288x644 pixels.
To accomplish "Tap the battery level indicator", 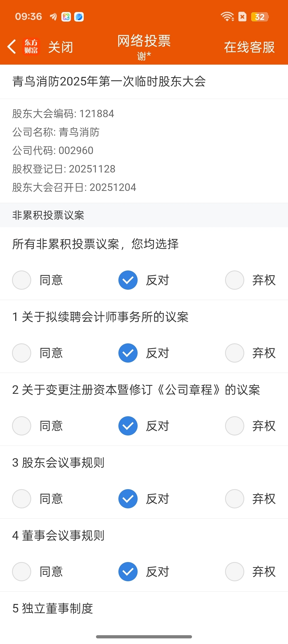I will pyautogui.click(x=259, y=17).
